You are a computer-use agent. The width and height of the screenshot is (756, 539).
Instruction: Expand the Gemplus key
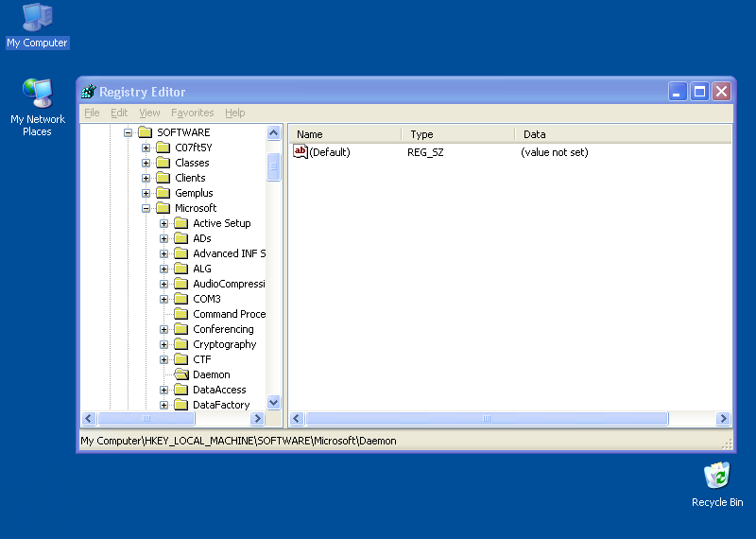[x=146, y=193]
